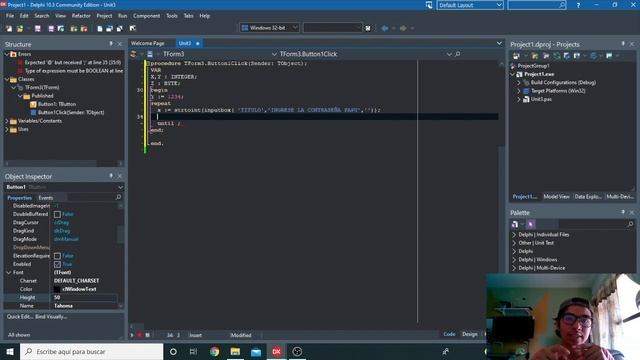This screenshot has width=640, height=360.
Task: Click the taskbar search box Escribe aquí para buscar
Action: [91, 351]
